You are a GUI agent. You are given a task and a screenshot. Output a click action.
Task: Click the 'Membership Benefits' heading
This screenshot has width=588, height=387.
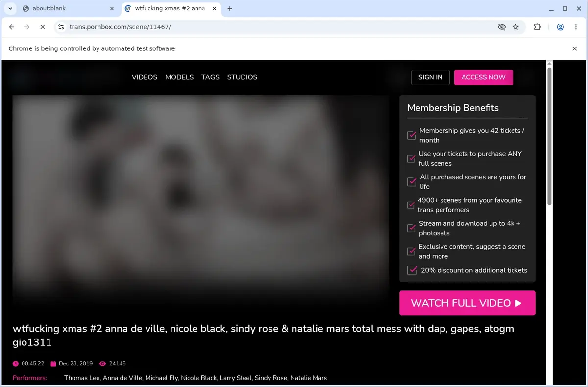tap(453, 108)
